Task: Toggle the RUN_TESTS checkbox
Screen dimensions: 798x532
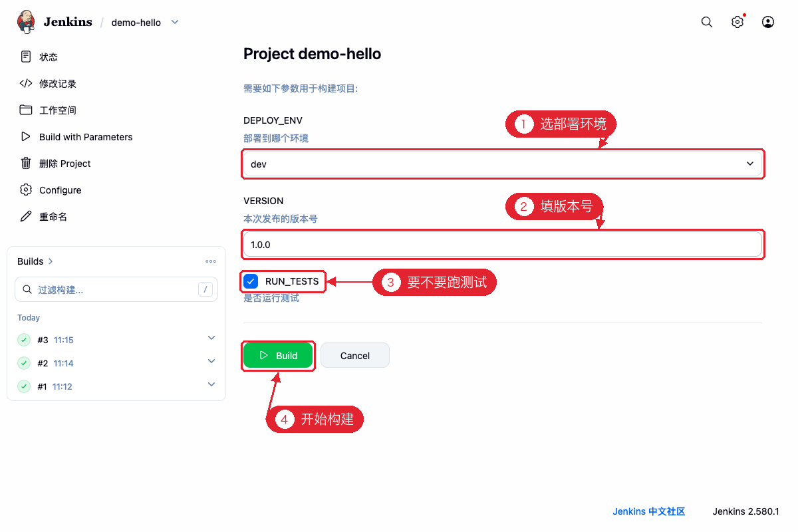Action: pos(251,281)
